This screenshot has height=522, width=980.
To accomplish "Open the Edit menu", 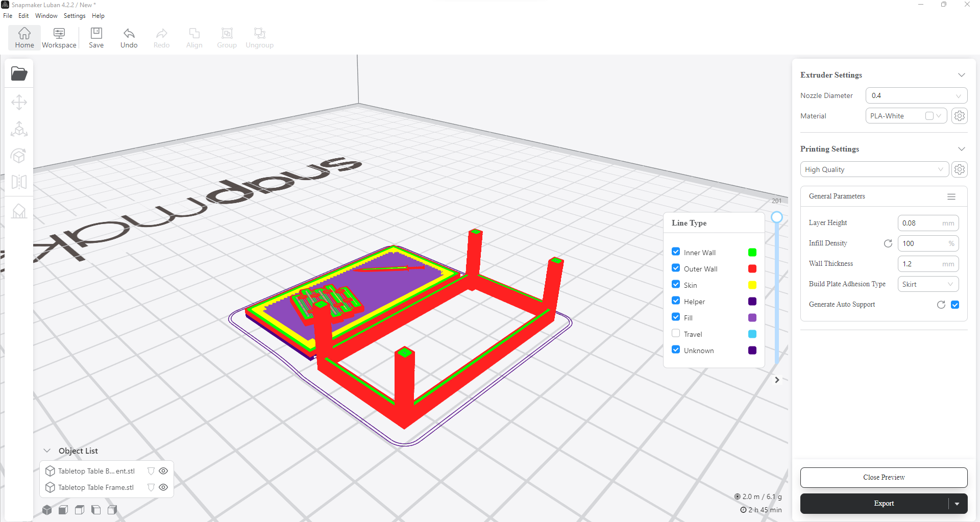I will click(x=23, y=16).
